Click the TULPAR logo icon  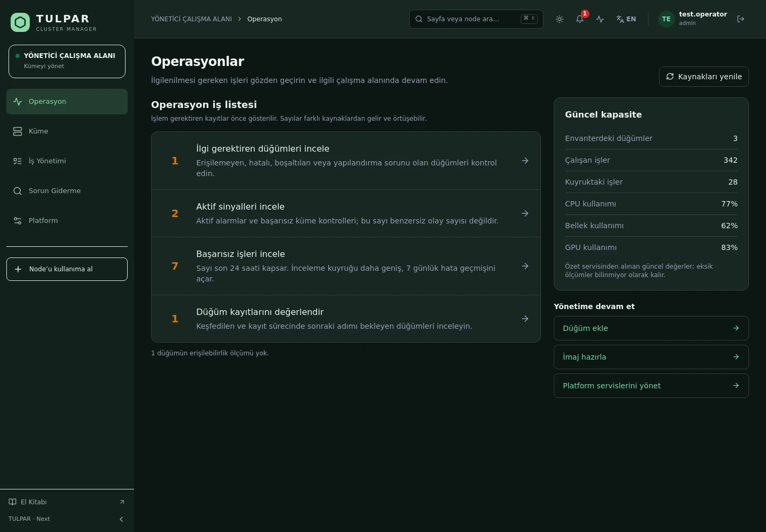20,22
